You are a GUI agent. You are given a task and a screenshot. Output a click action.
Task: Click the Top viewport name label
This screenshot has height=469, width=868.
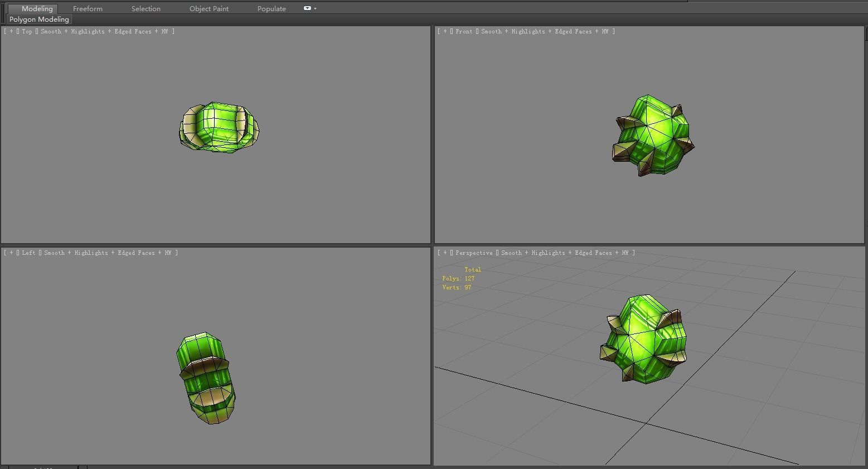27,31
